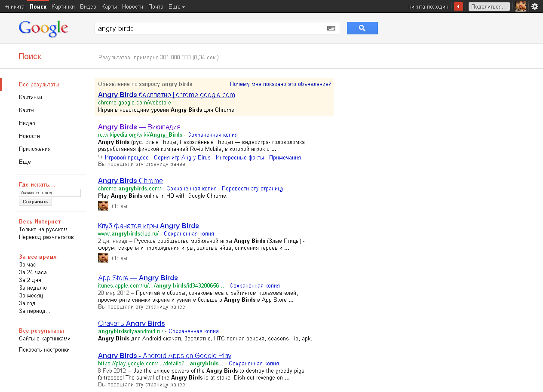Open Примечания sublink
This screenshot has width=543, height=392.
[x=285, y=158]
